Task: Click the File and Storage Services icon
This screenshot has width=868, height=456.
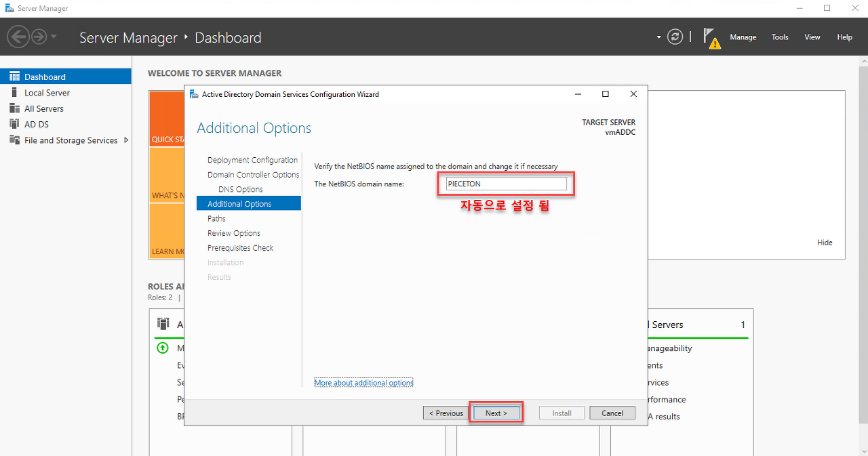Action: (x=14, y=140)
